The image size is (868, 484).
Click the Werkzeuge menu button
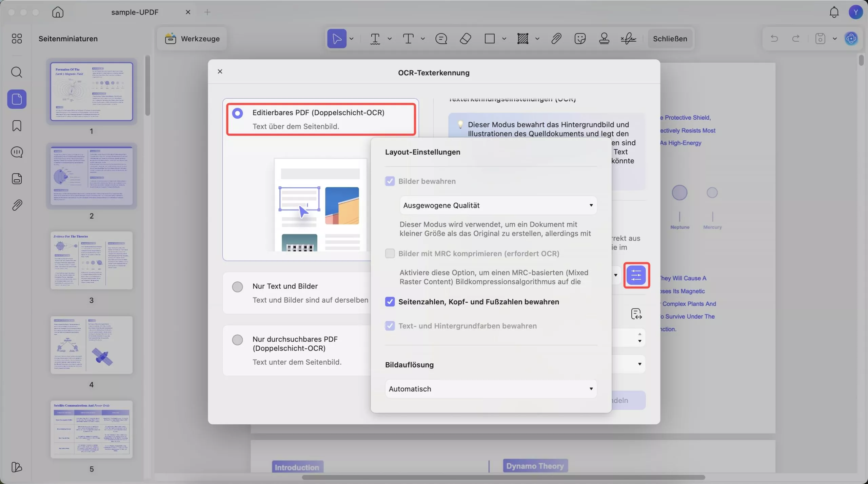pyautogui.click(x=192, y=39)
